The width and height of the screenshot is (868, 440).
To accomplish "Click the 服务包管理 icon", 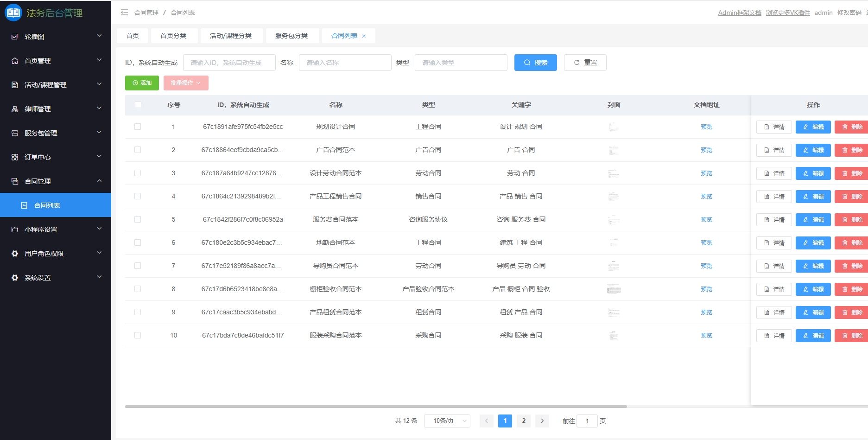I will tap(15, 133).
